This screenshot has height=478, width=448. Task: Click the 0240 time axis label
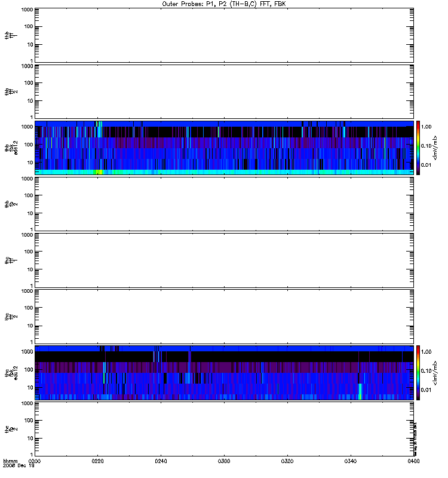click(x=161, y=461)
